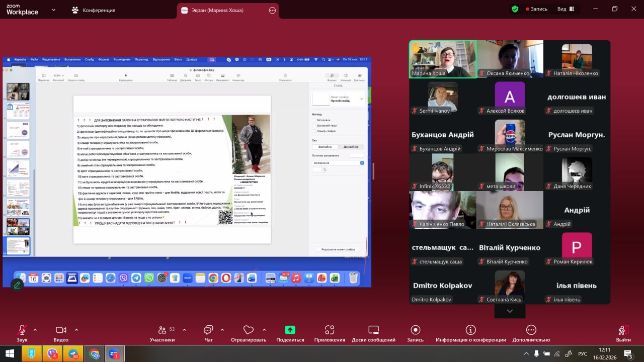The image size is (644, 362).
Task: Open Доски сообщений whiteboards
Action: [x=373, y=330]
